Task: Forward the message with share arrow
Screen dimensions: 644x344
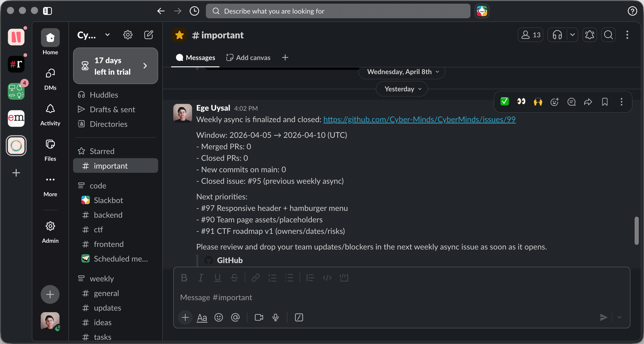Action: [588, 102]
